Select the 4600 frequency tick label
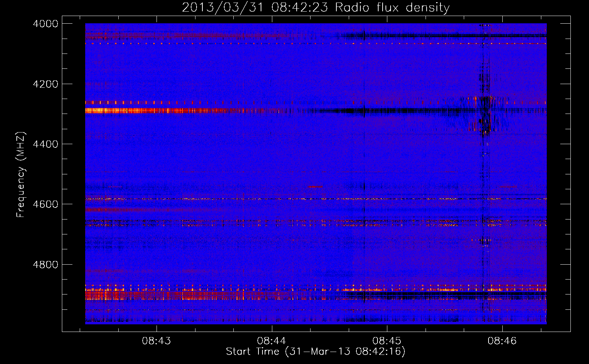The width and height of the screenshot is (589, 364). click(46, 204)
